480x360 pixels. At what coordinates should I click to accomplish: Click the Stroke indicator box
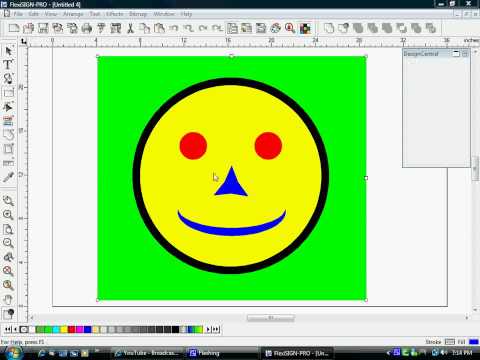tap(450, 342)
